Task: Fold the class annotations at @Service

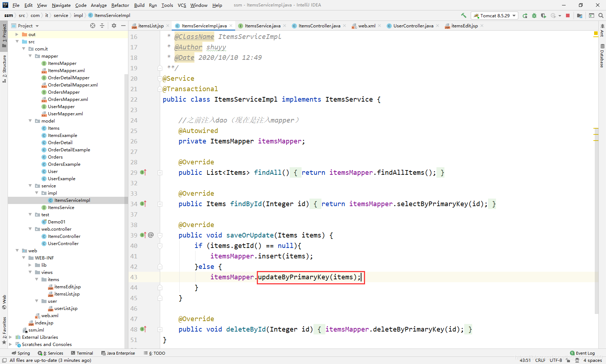Action: 160,79
